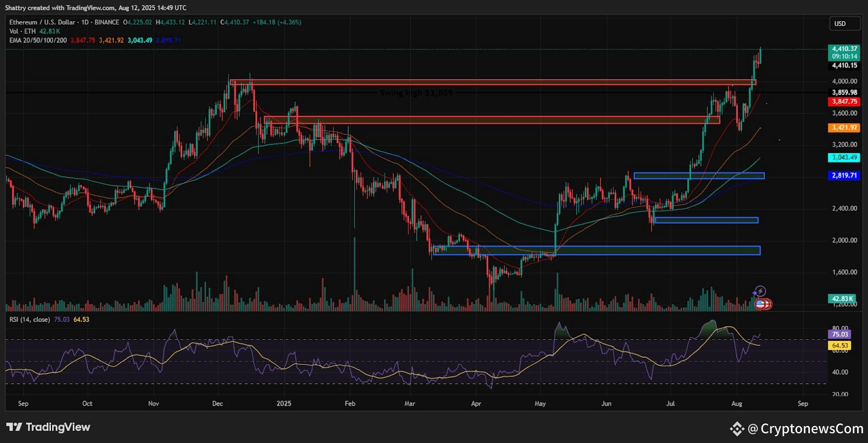Viewport: 868px width, 443px height.
Task: Click teal EMA price label 3,043.49
Action: tap(844, 157)
